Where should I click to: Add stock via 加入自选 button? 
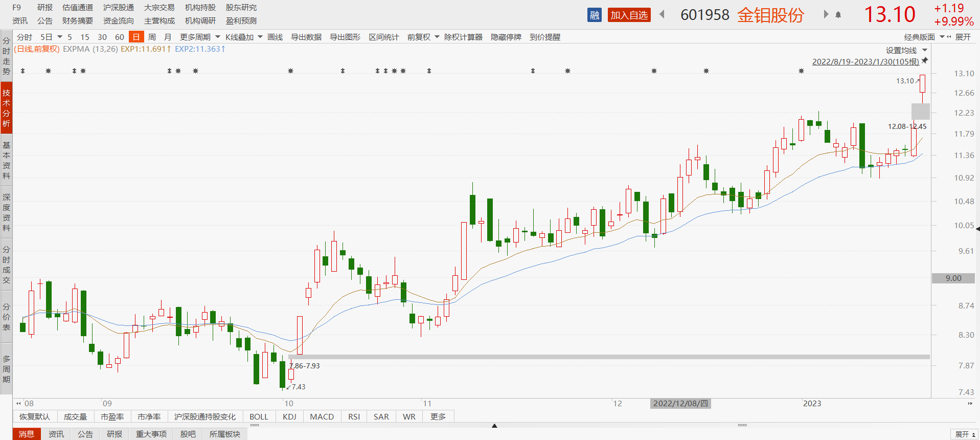tap(629, 15)
